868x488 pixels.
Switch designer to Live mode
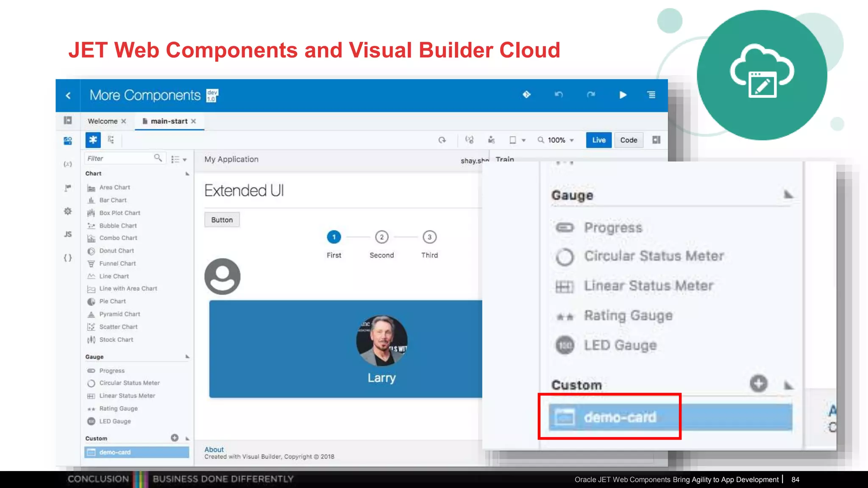[599, 140]
